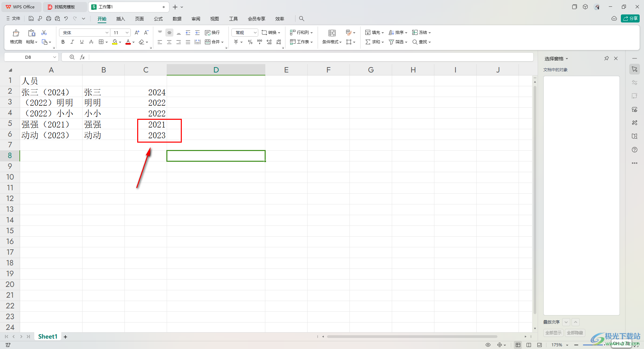Click inside the formula bar input
Screen dimensions: 644x349
311,57
